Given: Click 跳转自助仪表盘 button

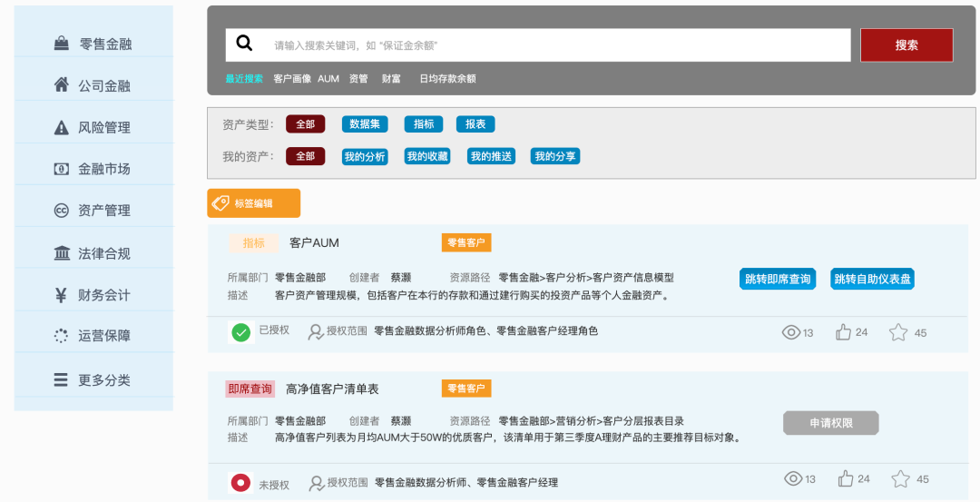Looking at the screenshot, I should tap(873, 279).
